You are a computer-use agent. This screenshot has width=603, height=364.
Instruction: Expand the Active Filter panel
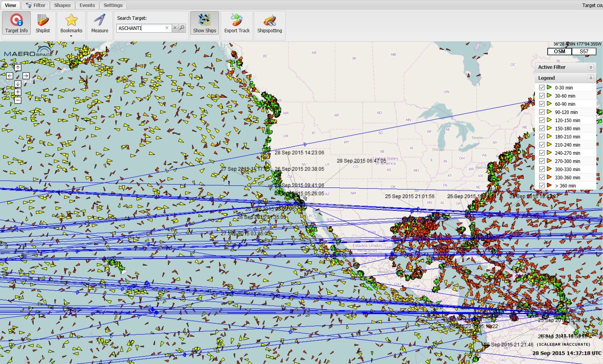(591, 67)
